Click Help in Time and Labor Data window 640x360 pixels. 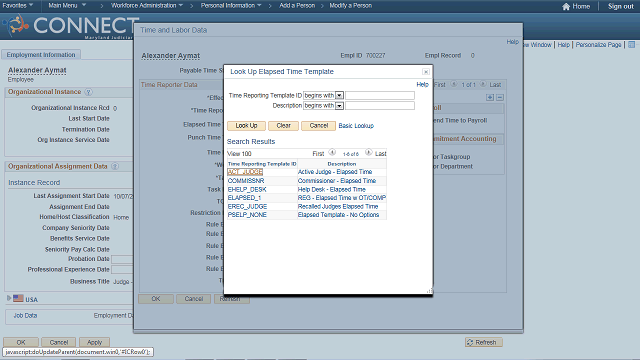(512, 42)
